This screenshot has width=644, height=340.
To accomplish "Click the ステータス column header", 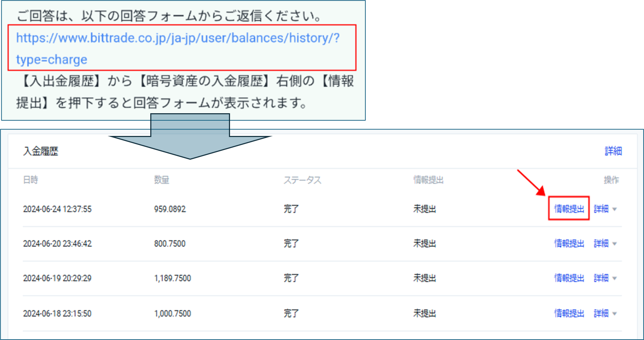I will pyautogui.click(x=302, y=180).
